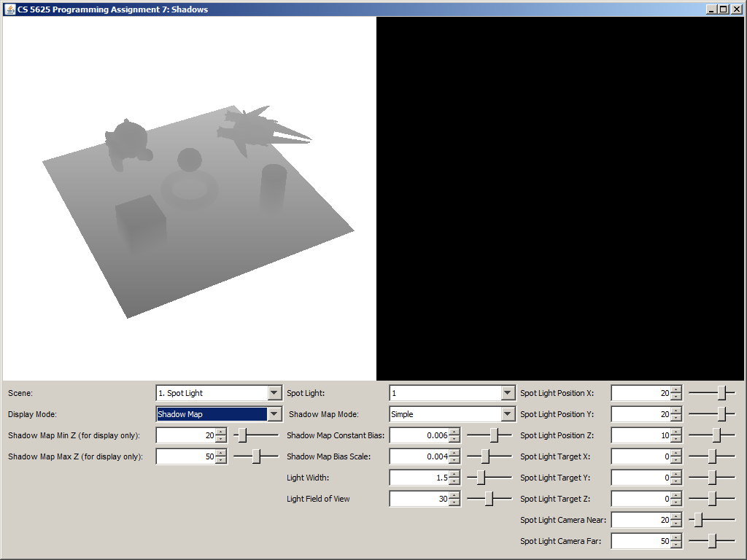This screenshot has width=747, height=560.
Task: Focus the Spot Light Target X field
Action: click(x=640, y=456)
